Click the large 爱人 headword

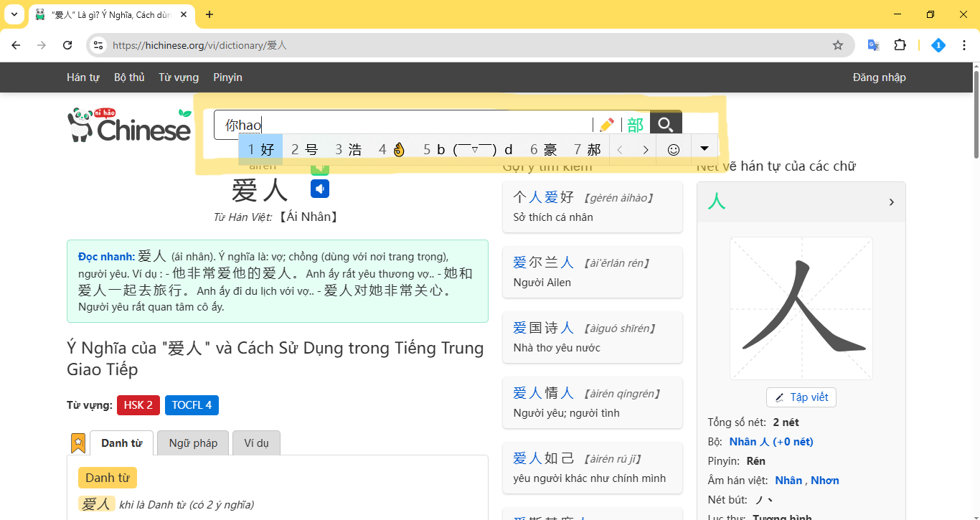(260, 192)
